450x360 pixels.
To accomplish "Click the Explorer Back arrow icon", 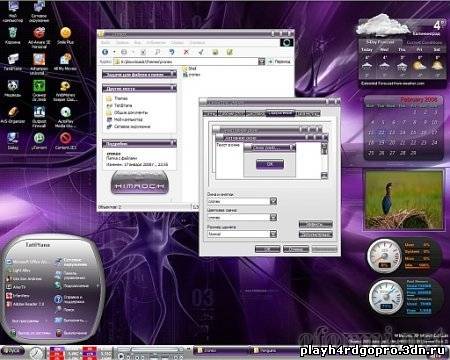I will coord(105,52).
